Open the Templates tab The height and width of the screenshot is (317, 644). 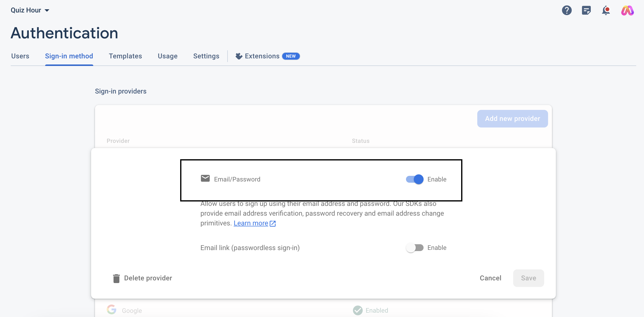point(125,56)
